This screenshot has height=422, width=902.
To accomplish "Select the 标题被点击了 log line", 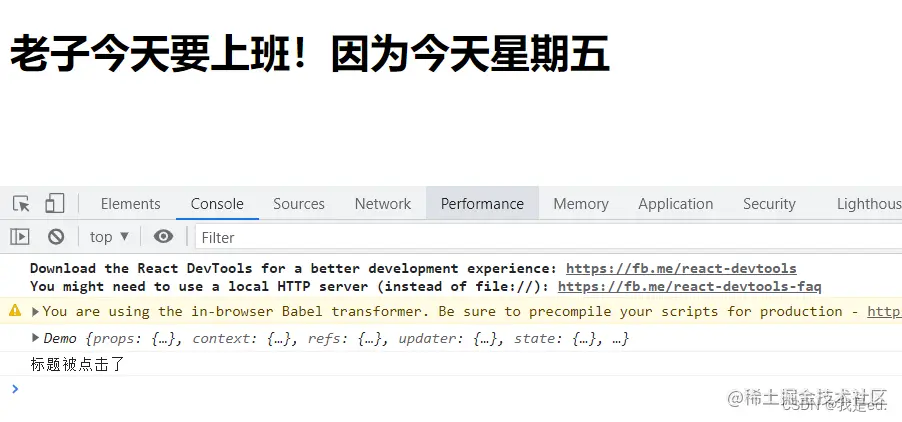I will (77, 365).
